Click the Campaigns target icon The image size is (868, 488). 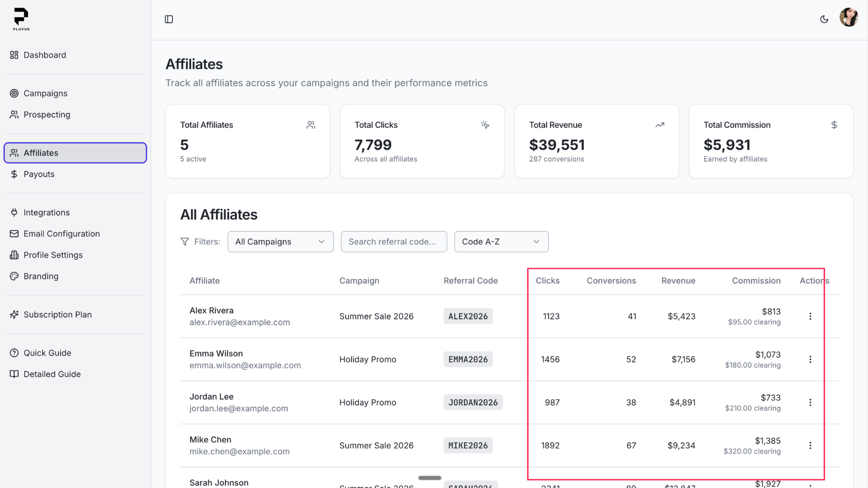[x=14, y=94]
